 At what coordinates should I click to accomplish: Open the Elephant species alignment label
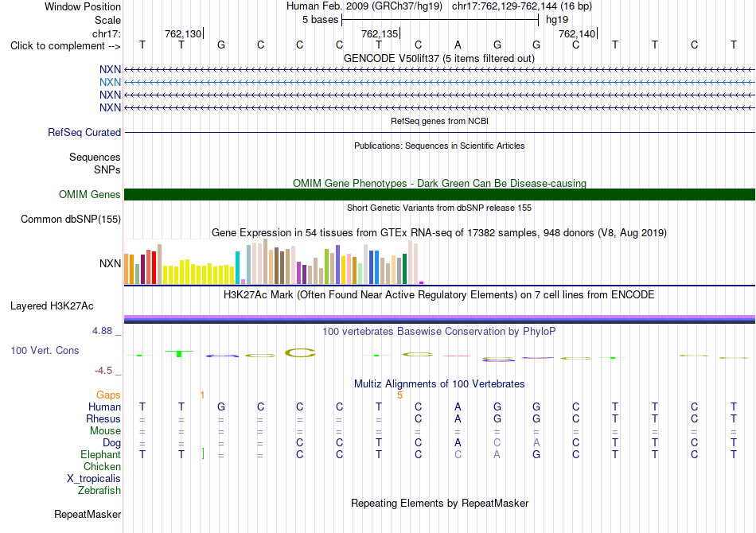(101, 454)
